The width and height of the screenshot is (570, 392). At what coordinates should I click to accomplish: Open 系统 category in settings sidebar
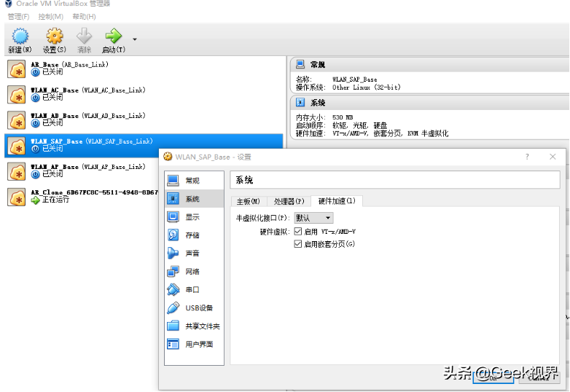point(194,199)
